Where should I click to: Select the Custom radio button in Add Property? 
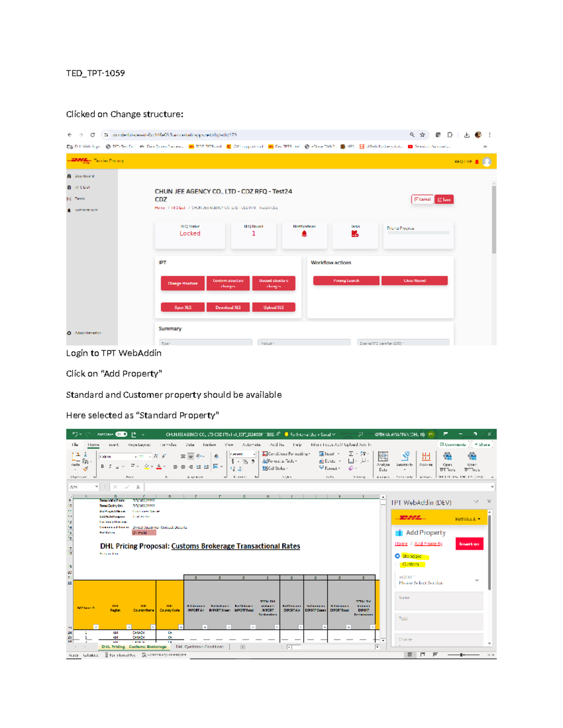(x=397, y=564)
